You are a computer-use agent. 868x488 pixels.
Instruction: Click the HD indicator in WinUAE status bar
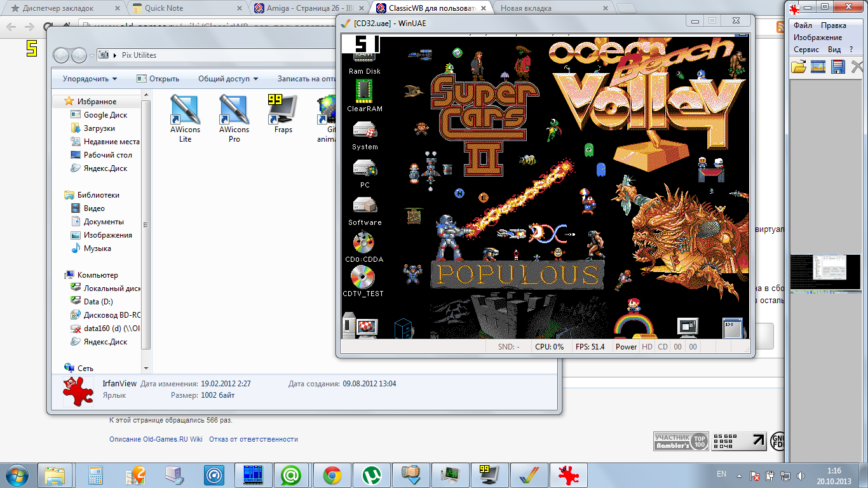[x=647, y=347]
